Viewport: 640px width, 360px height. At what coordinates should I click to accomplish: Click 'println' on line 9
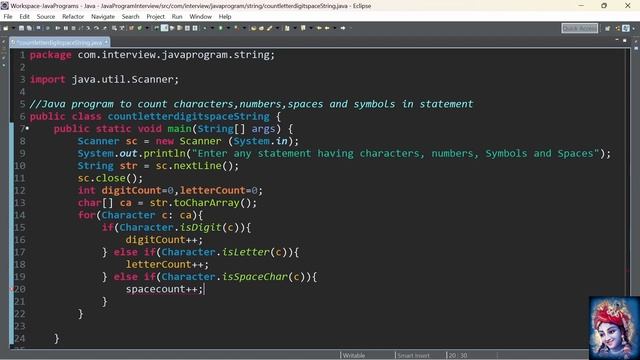point(164,153)
